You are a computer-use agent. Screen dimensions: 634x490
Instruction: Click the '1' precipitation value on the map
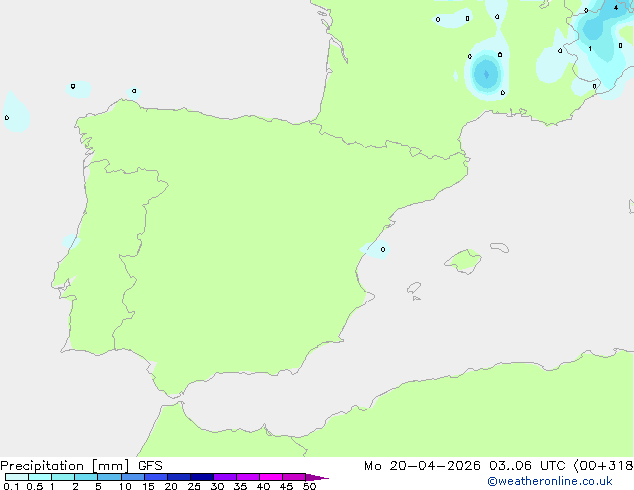[x=590, y=49]
